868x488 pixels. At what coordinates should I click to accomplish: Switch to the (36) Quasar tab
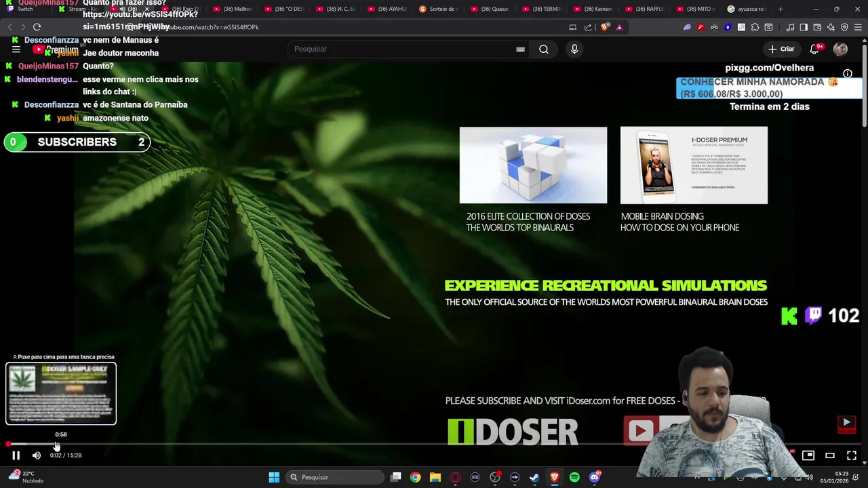pyautogui.click(x=491, y=9)
